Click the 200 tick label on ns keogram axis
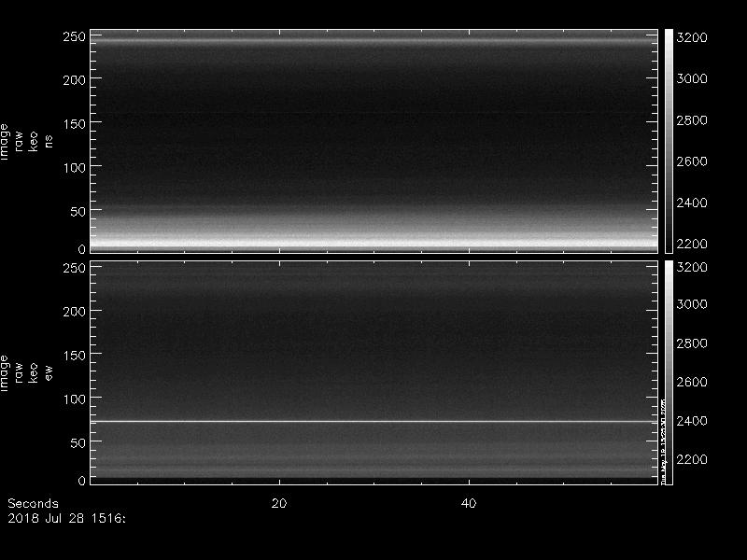747x560 pixels. [x=75, y=80]
